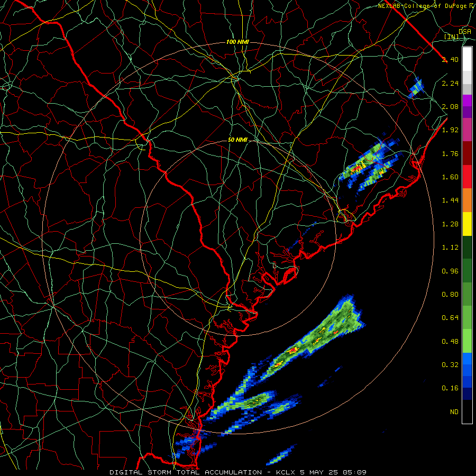Click the '05:09' timestamp
476x476 pixels.
pos(354,472)
